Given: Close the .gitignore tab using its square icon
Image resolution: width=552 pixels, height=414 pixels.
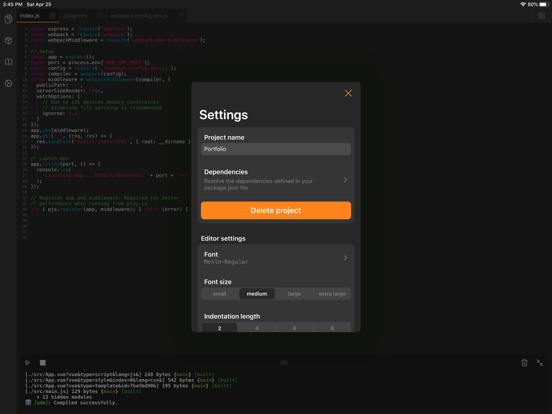Looking at the screenshot, I should [100, 15].
